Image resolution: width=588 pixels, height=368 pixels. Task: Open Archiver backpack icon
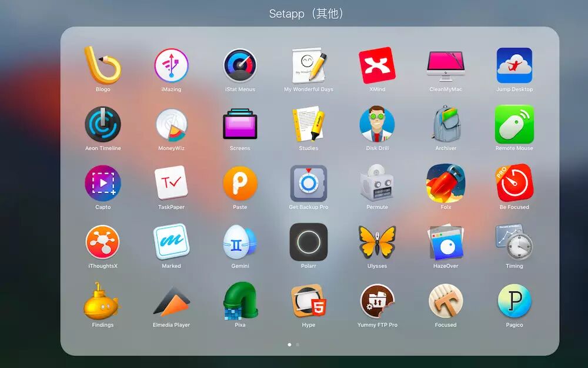tap(446, 124)
